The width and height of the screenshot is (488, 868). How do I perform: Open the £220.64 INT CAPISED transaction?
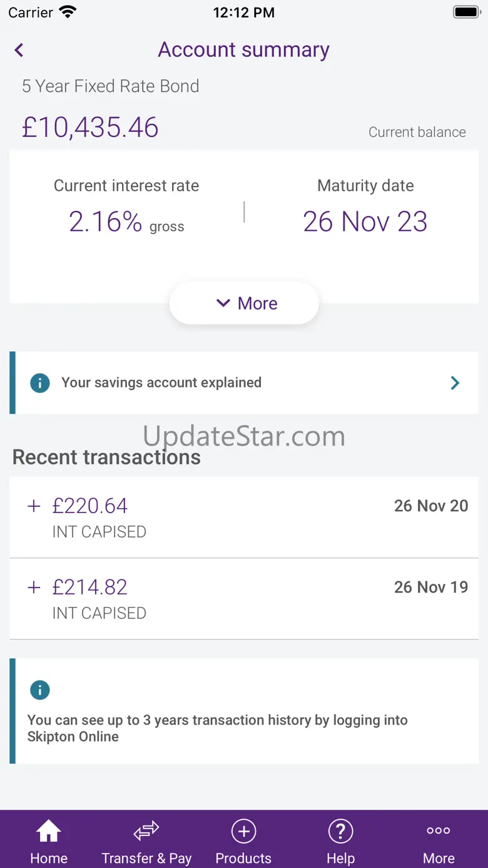[x=244, y=518]
